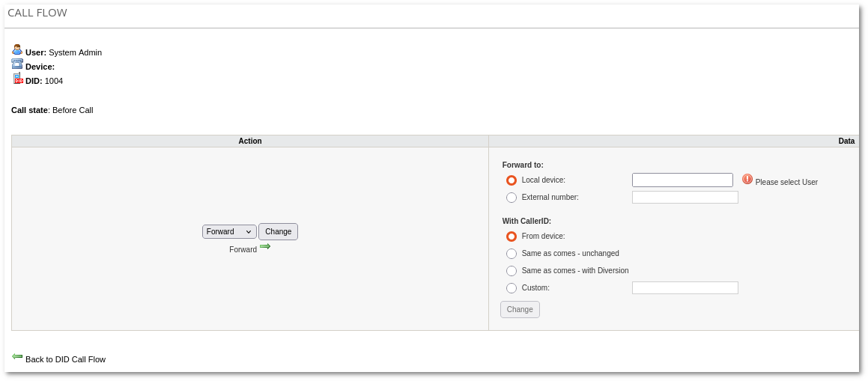Click the DID icon
Screen dimensions: 868x381
tap(17, 78)
